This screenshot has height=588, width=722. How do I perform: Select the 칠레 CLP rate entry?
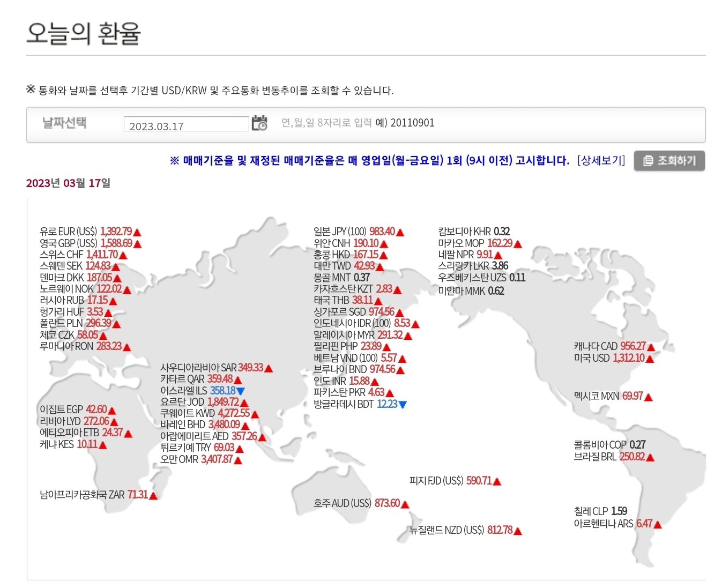[600, 511]
